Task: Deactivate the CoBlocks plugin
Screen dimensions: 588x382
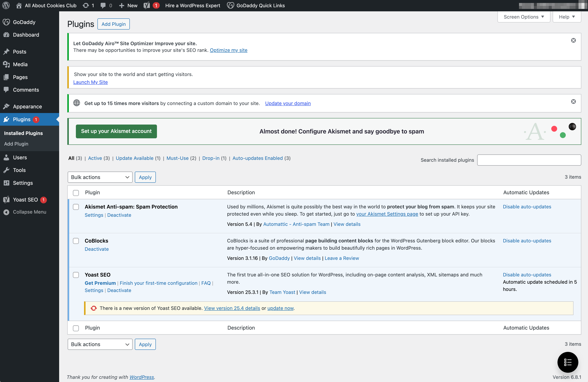Action: 97,249
